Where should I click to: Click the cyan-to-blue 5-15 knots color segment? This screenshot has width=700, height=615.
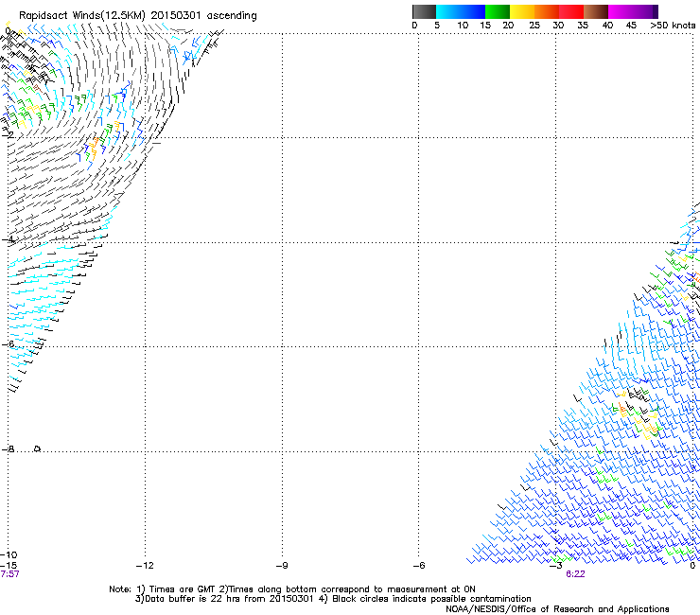click(461, 11)
